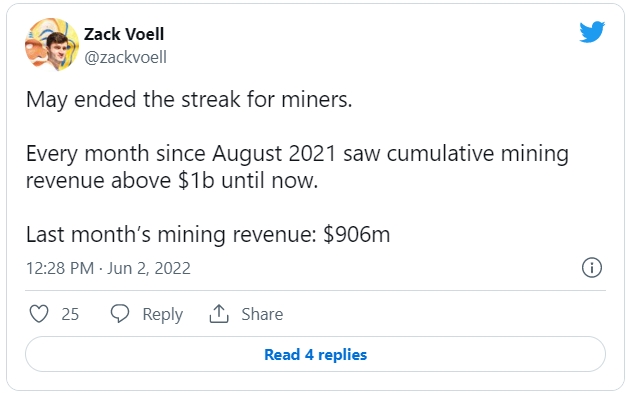Click the "revenue above $1b until now" line
Viewport: 626px width, 393px height.
click(x=172, y=181)
